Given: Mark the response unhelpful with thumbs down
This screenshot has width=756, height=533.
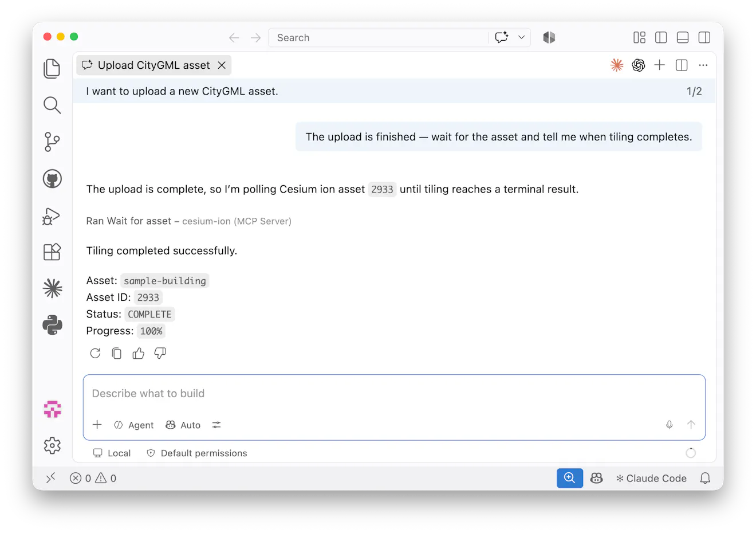Looking at the screenshot, I should 160,354.
